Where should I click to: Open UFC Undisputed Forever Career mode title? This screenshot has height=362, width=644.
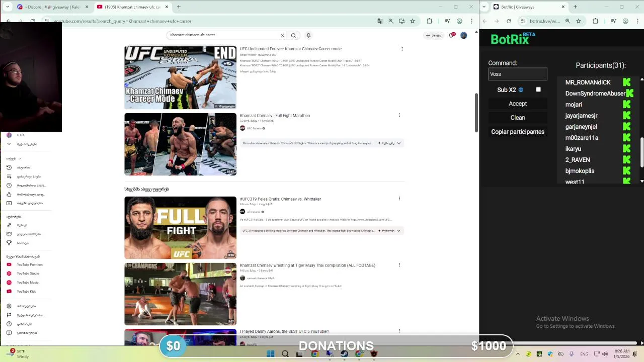(290, 49)
